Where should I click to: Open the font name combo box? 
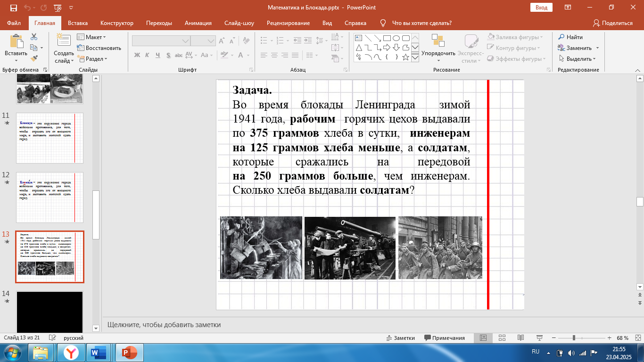pos(161,41)
